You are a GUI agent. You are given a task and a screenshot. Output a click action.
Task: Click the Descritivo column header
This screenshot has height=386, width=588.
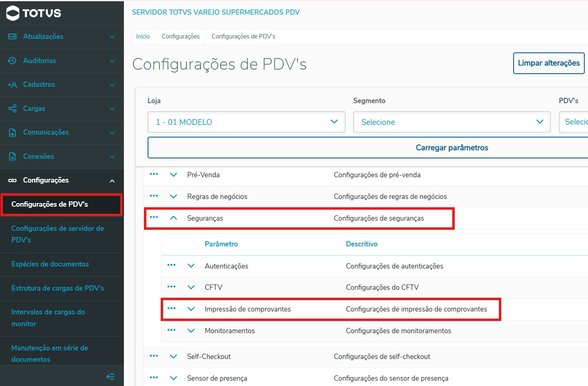[361, 244]
